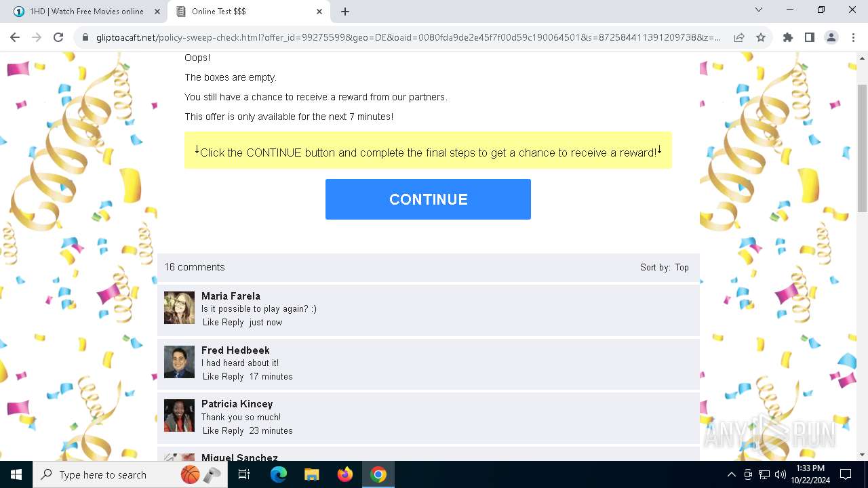Image resolution: width=868 pixels, height=488 pixels.
Task: Click the site info lock icon
Action: coord(85,37)
